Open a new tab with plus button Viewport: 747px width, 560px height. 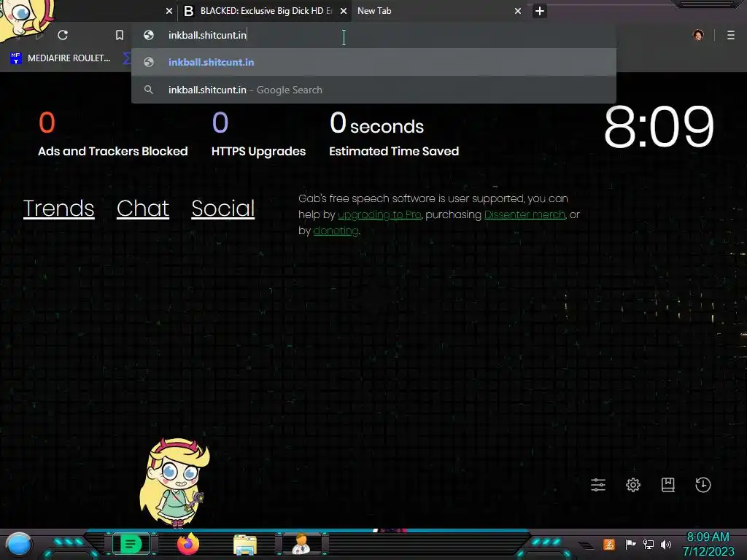539,11
